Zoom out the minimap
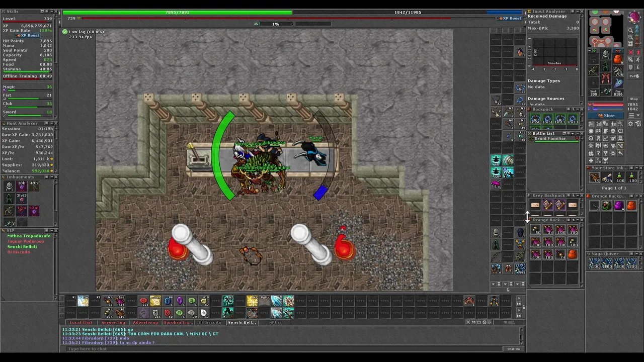This screenshot has width=644, height=362. pos(631,31)
